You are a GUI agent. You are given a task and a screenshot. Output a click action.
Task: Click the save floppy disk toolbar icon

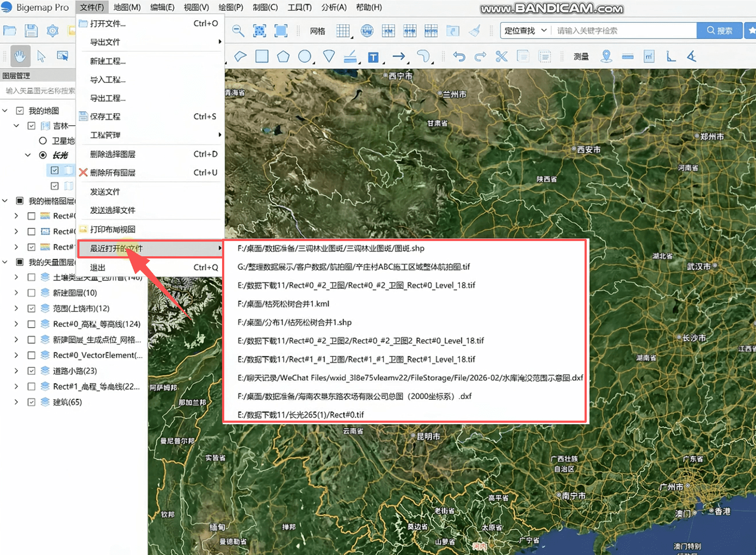(31, 31)
